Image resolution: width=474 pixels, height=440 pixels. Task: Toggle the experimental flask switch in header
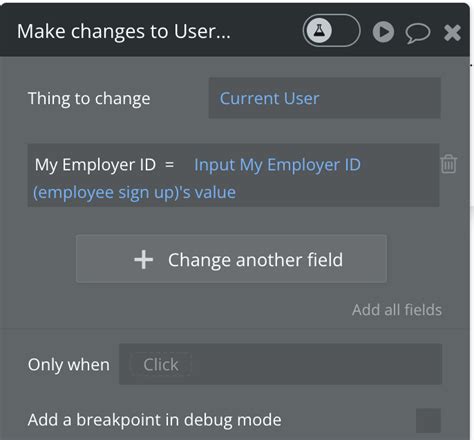331,31
